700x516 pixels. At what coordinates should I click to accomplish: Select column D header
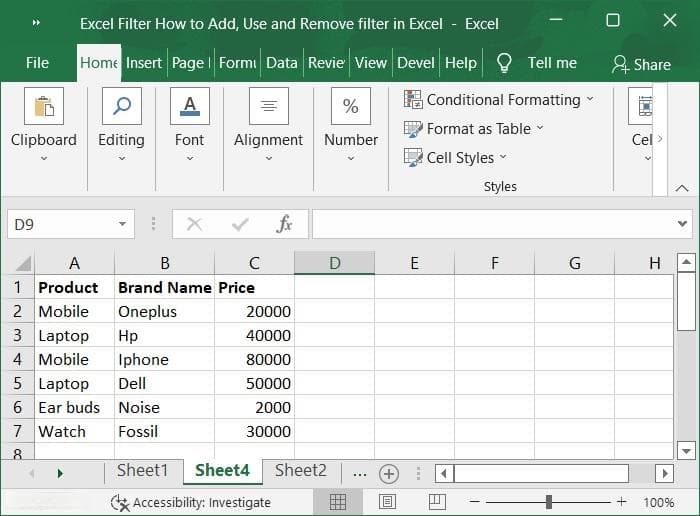coord(334,263)
